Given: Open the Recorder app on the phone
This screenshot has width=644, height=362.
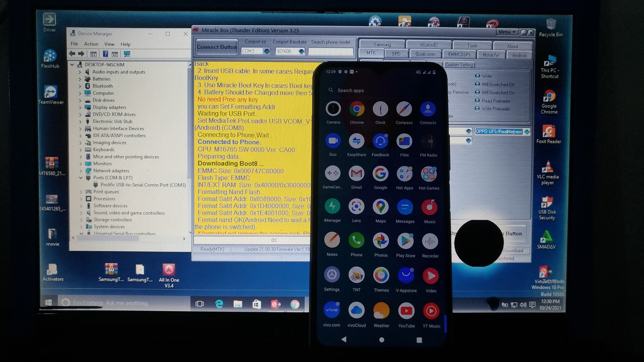Looking at the screenshot, I should pyautogui.click(x=430, y=241).
